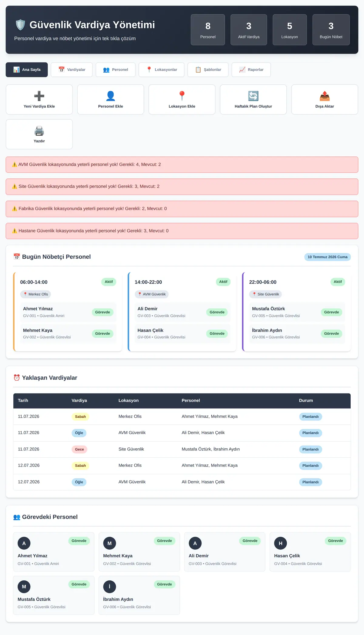This screenshot has width=364, height=635.
Task: Switch to the Vardiyalar tab
Action: point(72,70)
